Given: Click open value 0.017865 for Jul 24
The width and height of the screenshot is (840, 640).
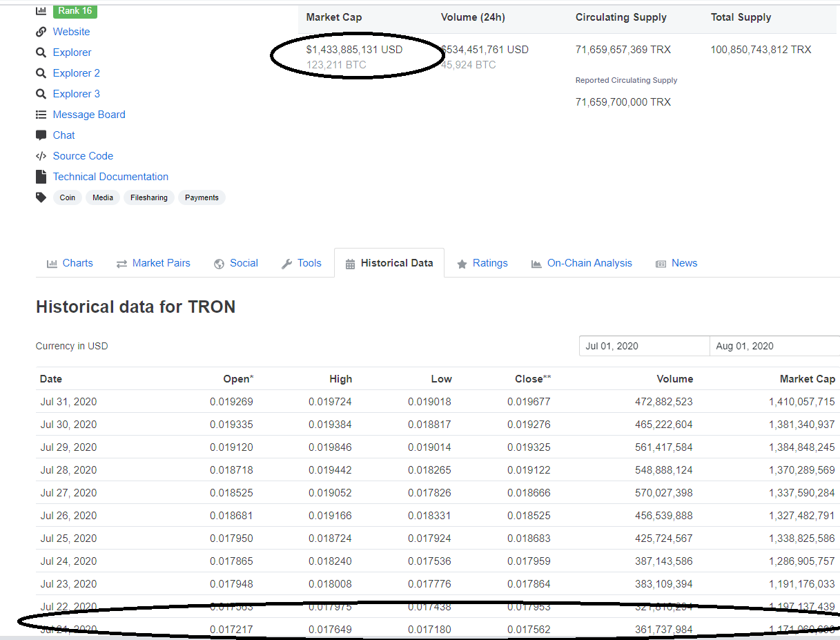Looking at the screenshot, I should [231, 561].
